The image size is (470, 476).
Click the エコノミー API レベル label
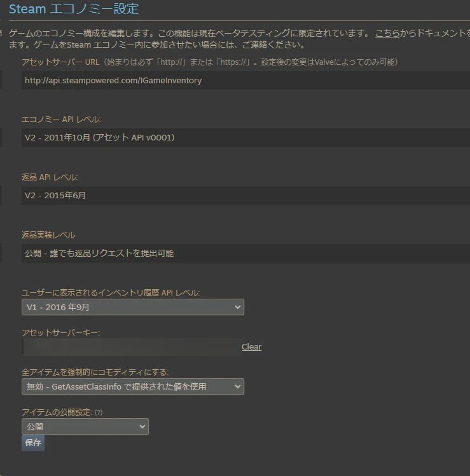tap(61, 119)
